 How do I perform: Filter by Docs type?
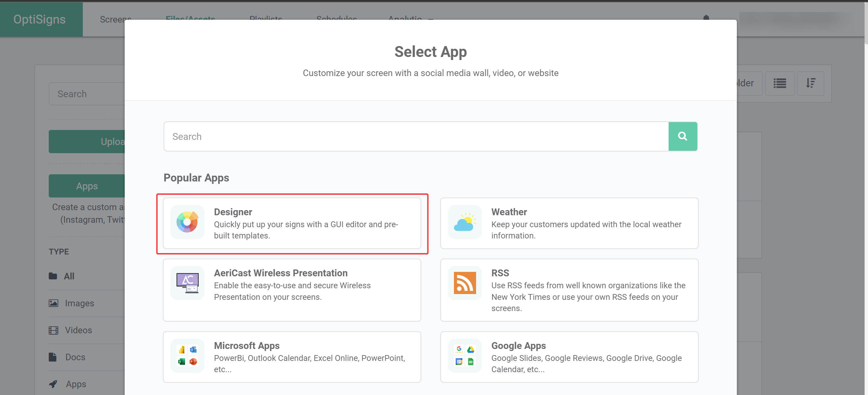click(75, 357)
